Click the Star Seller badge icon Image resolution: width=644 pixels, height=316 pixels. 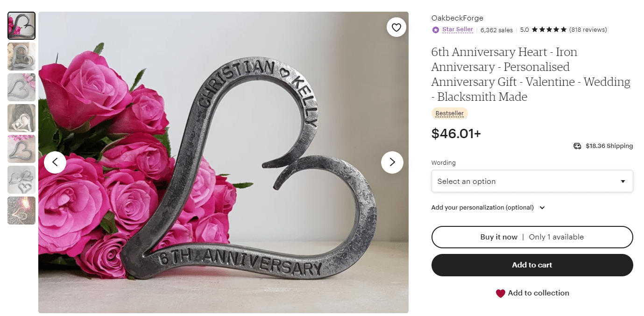[x=436, y=30]
